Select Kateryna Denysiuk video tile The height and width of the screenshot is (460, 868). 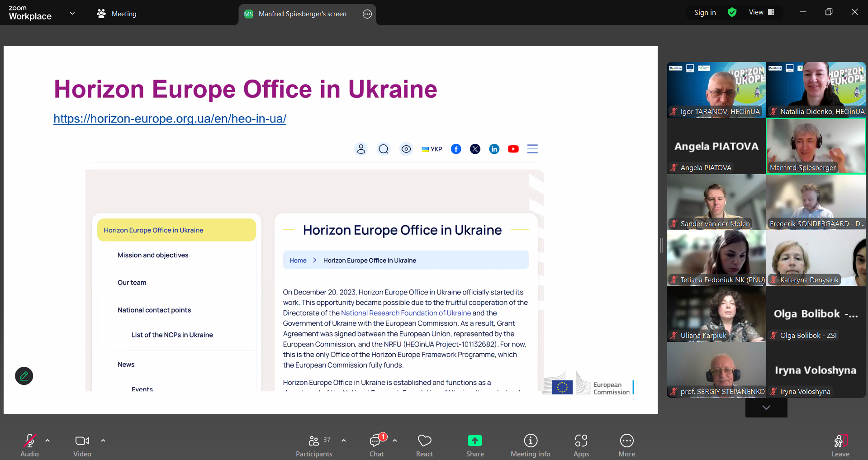(816, 258)
